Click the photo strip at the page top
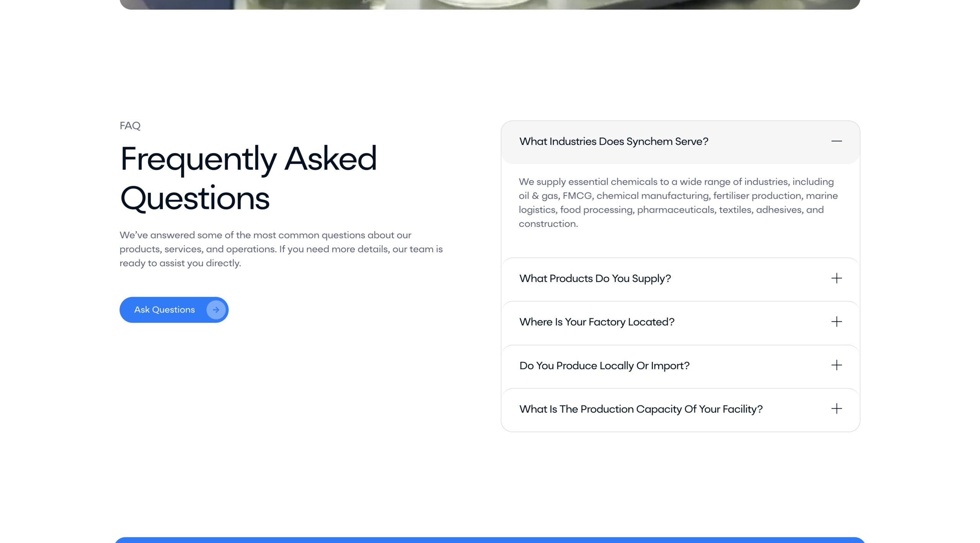 click(x=490, y=4)
